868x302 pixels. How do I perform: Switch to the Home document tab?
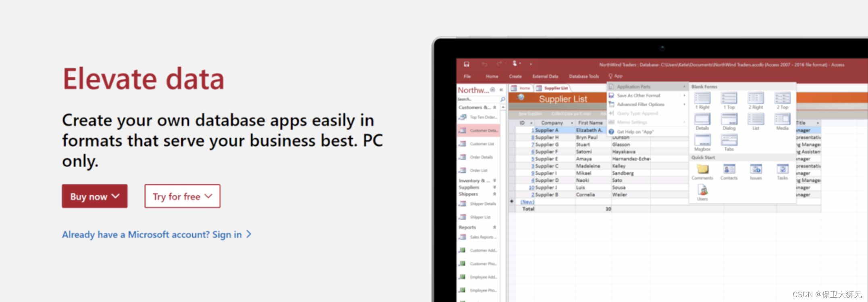coord(521,88)
